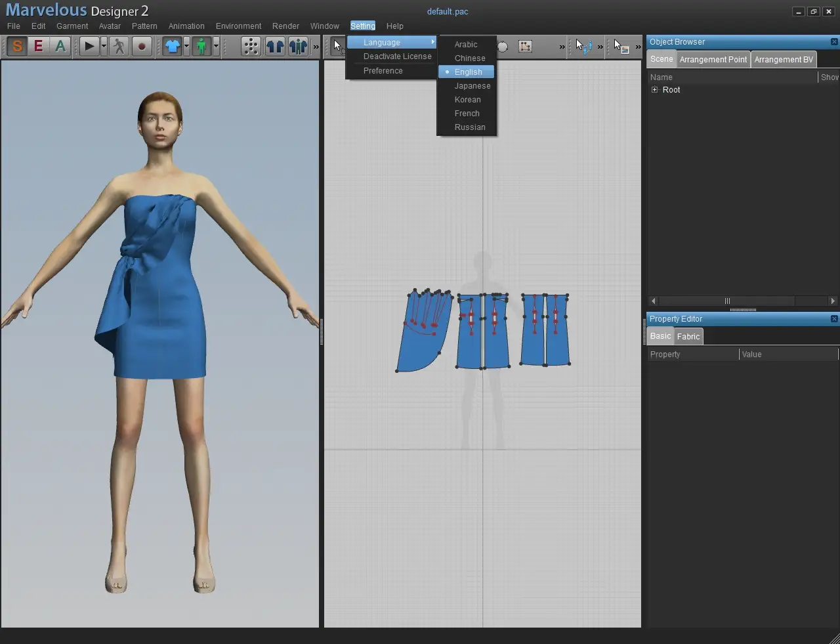Switch to the Scene tab
This screenshot has height=644, width=840.
pos(661,59)
